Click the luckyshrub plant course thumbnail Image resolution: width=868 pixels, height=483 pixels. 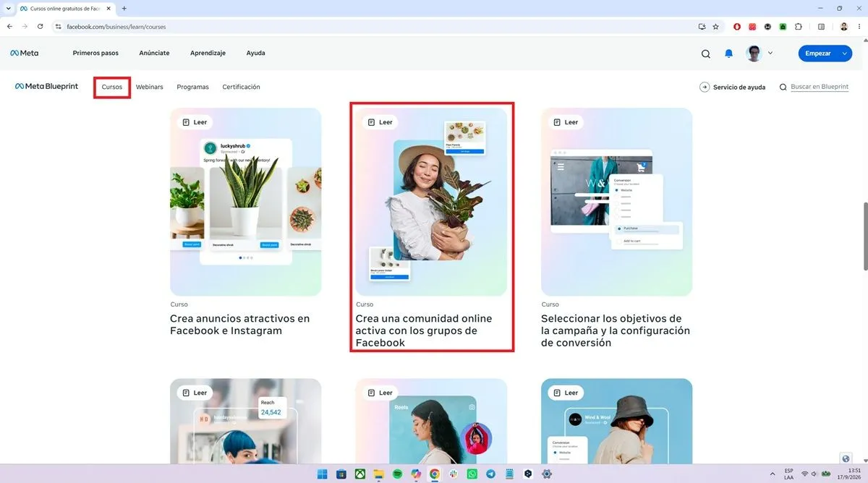click(246, 202)
